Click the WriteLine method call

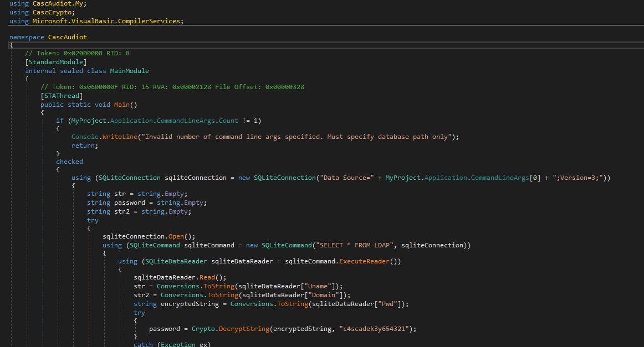[120, 137]
